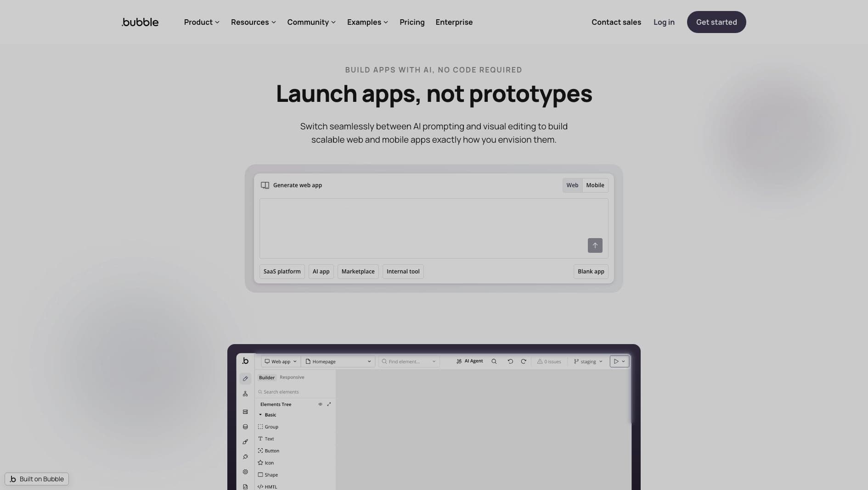Viewport: 868px width, 490px height.
Task: Select the Icon element in Basic list
Action: tap(266, 463)
